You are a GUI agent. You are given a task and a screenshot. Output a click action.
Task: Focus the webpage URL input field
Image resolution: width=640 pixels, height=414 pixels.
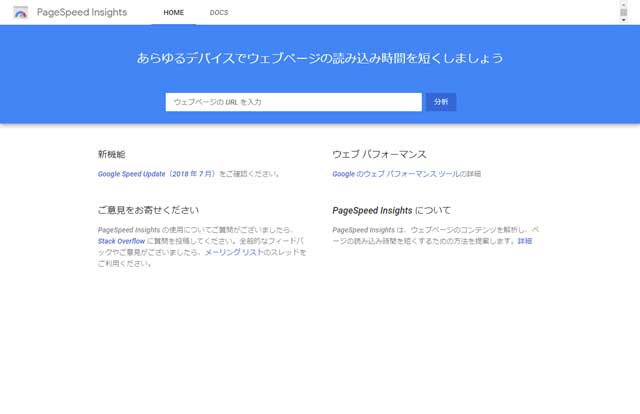293,102
